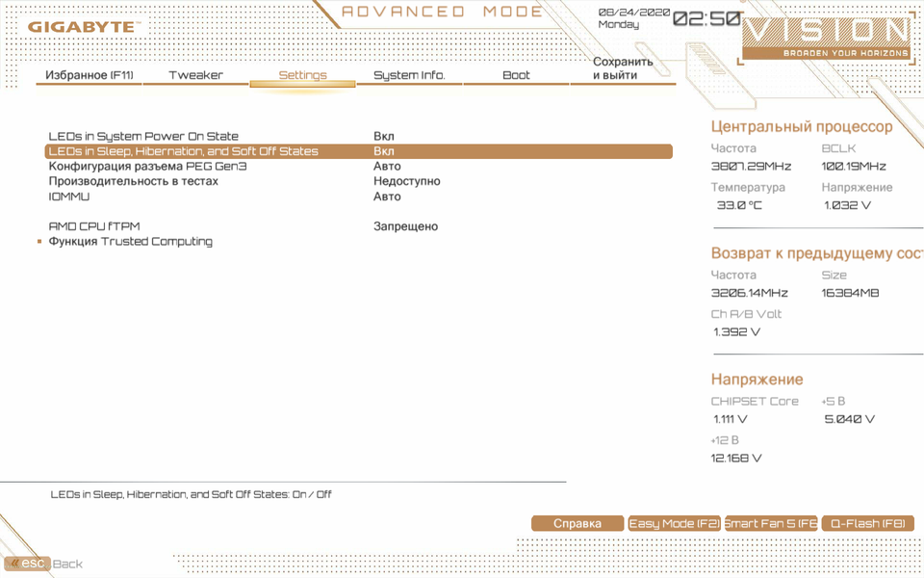Open the System Info. tab

tap(410, 75)
